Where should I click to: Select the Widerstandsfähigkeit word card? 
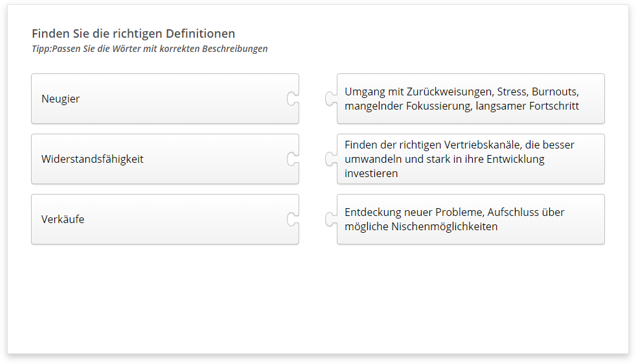(x=165, y=159)
